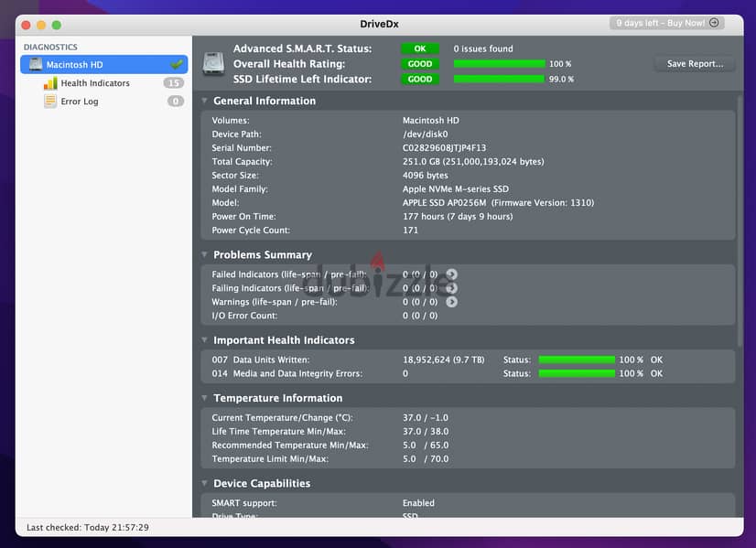Screen dimensions: 756x548
Task: Click the green checkmark on Macintosh HD row
Action: 177,64
